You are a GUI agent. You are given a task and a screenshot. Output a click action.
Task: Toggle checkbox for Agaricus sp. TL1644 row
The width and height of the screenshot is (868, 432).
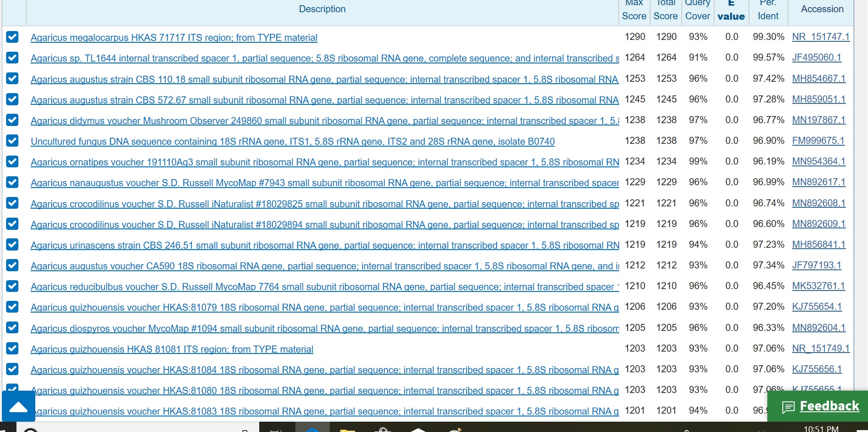pos(12,58)
